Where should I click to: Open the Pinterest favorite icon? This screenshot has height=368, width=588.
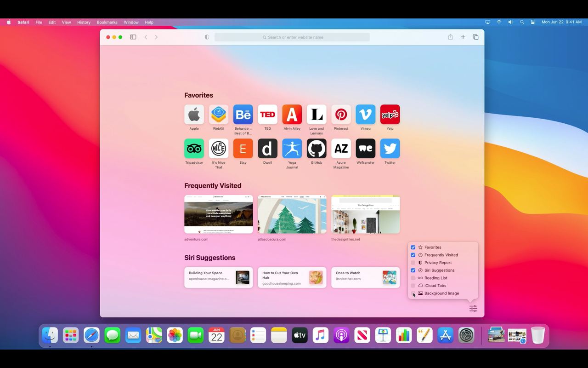tap(341, 115)
